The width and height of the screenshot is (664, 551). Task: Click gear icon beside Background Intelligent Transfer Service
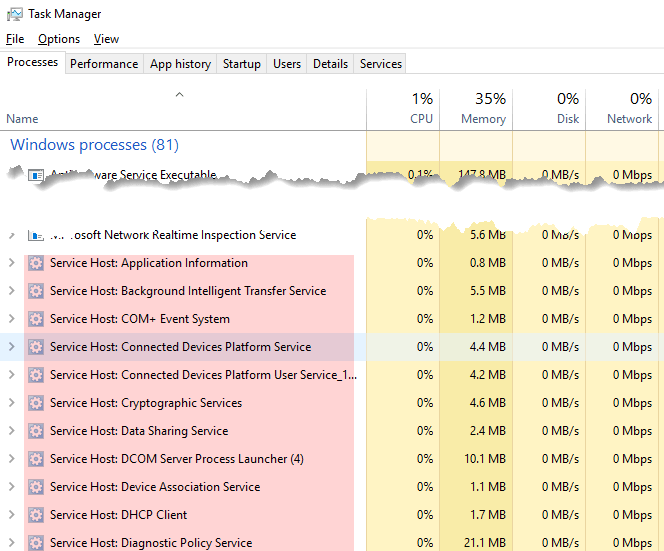(36, 291)
